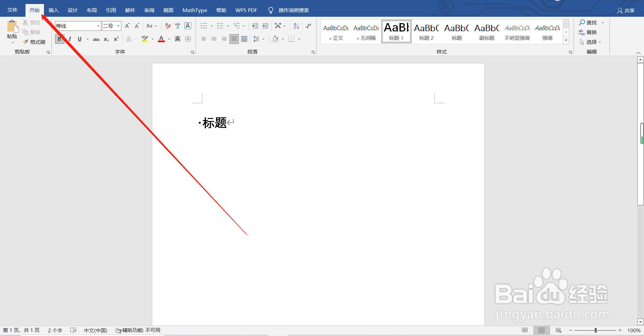The height and width of the screenshot is (336, 644).
Task: Toggle Italic formatting
Action: (70, 39)
